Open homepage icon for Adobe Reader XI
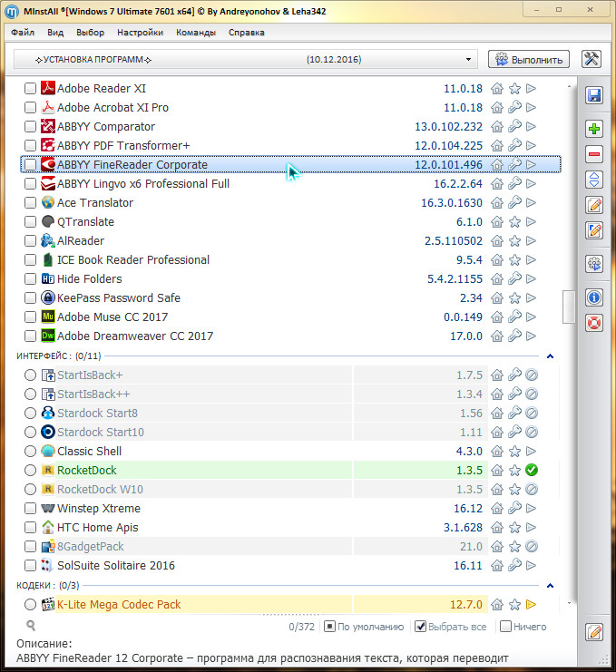 coord(497,89)
